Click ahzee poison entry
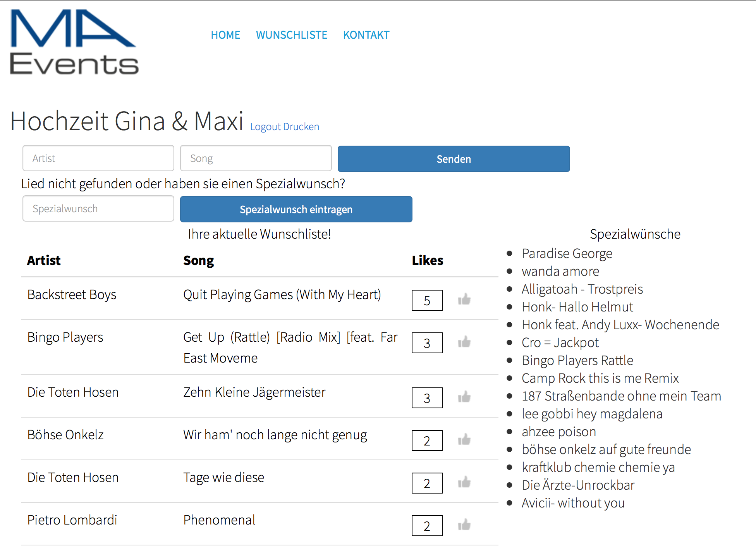Image resolution: width=756 pixels, height=547 pixels. click(559, 432)
